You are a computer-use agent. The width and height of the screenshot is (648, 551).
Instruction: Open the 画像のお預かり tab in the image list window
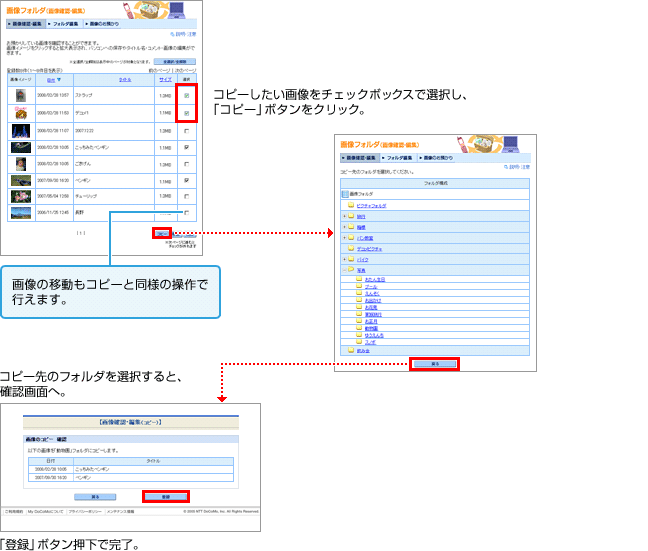coord(102,24)
